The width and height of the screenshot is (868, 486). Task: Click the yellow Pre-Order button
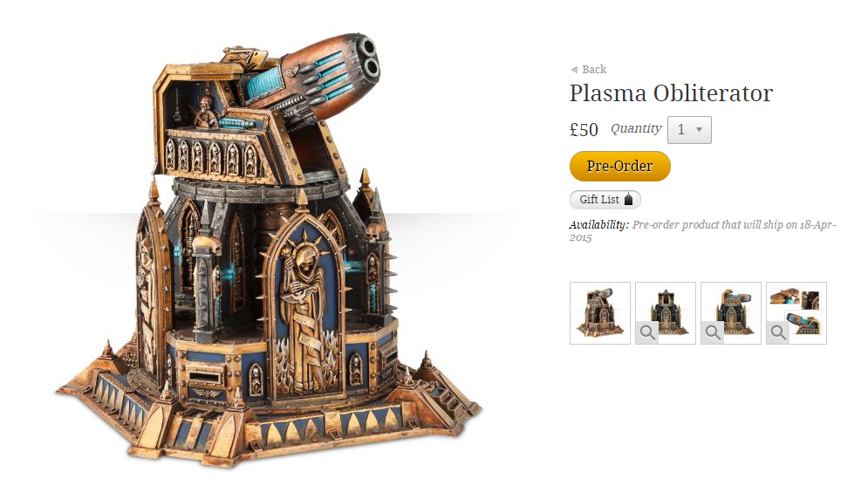click(620, 166)
